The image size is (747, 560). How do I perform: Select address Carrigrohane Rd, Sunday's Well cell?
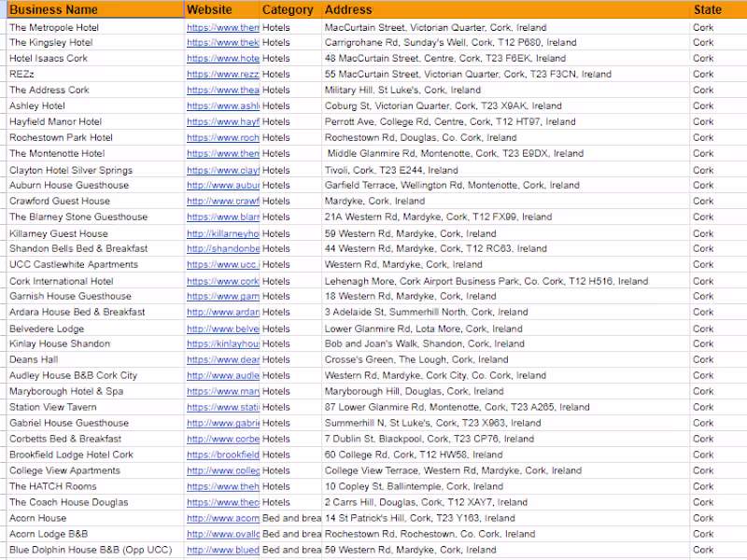point(506,42)
